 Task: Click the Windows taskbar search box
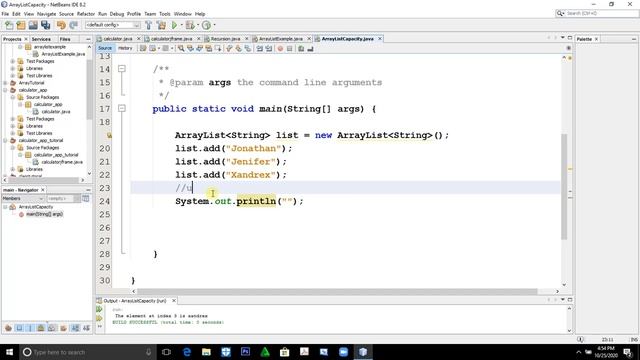(x=88, y=352)
